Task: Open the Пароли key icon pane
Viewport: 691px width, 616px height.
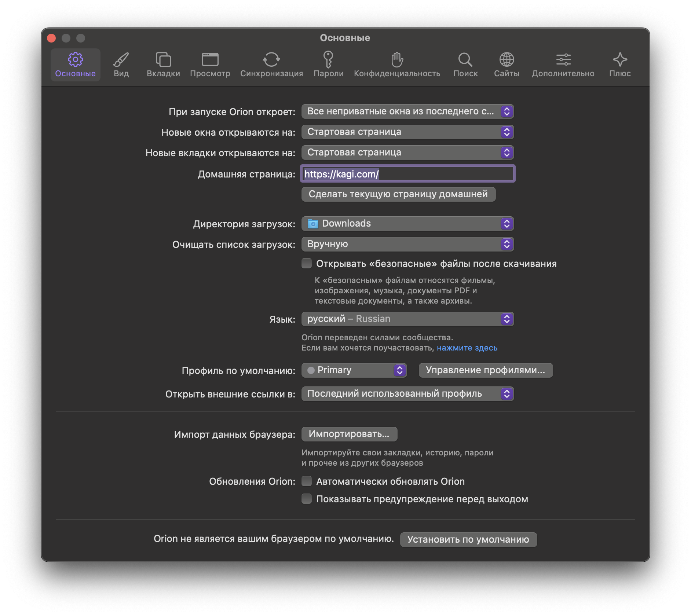Action: tap(328, 60)
